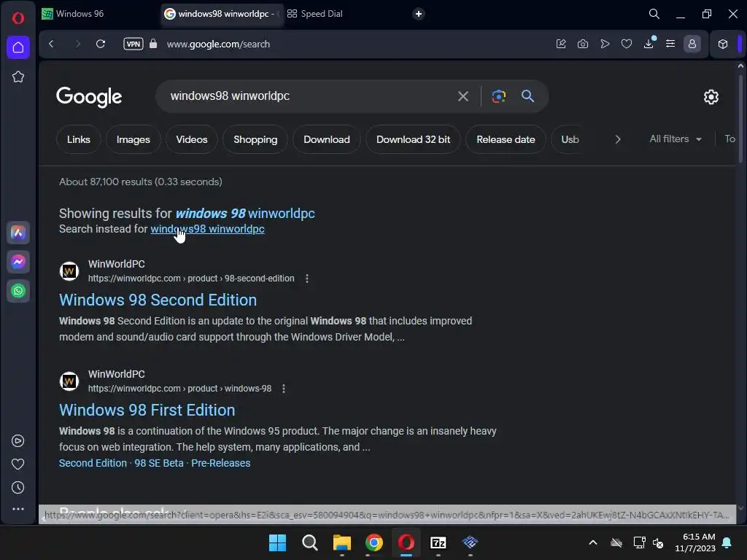747x560 pixels.
Task: Go back to the previous page
Action: click(x=52, y=44)
